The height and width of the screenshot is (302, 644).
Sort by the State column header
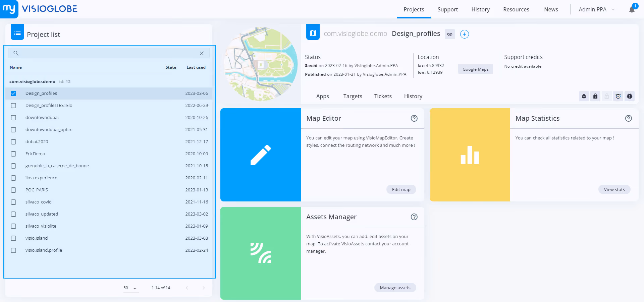point(171,67)
